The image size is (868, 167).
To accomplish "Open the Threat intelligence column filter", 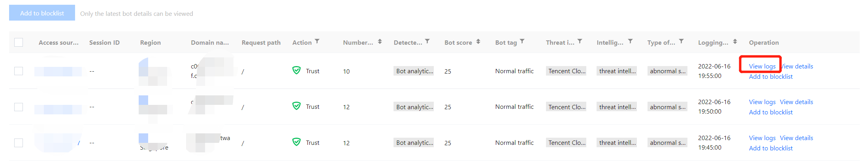I will pos(580,41).
